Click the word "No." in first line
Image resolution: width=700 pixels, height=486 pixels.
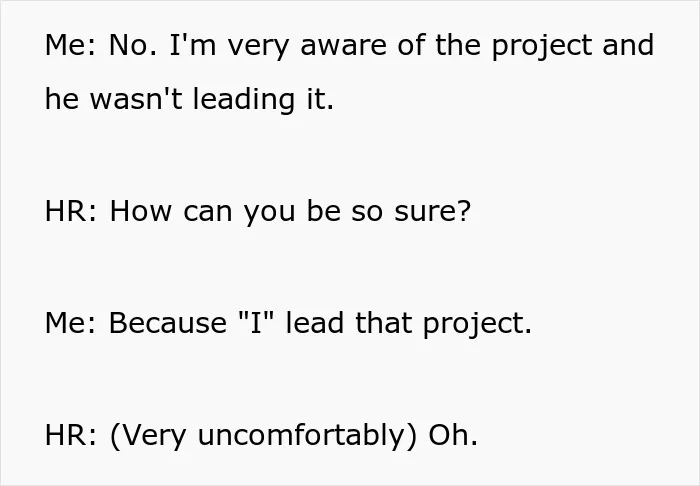click(x=133, y=45)
